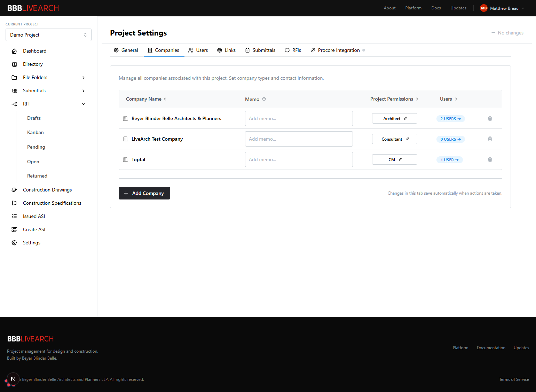Delete the LiveArch Test Company row
The image size is (536, 392).
coord(490,139)
